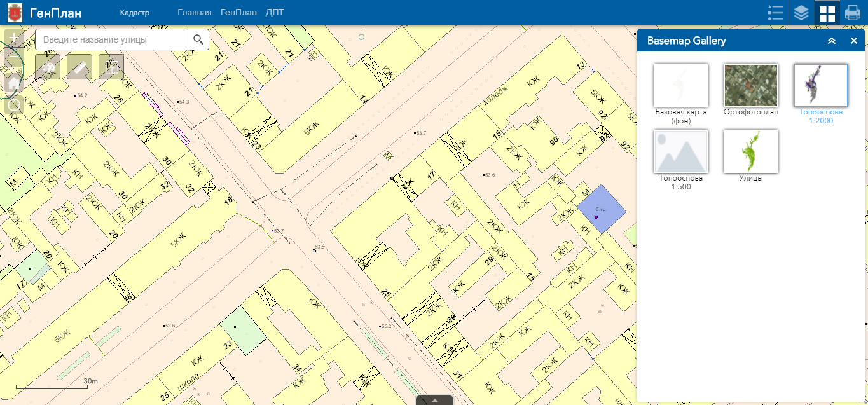Click the print map icon
Screen dimensions: 868x405
pos(852,13)
